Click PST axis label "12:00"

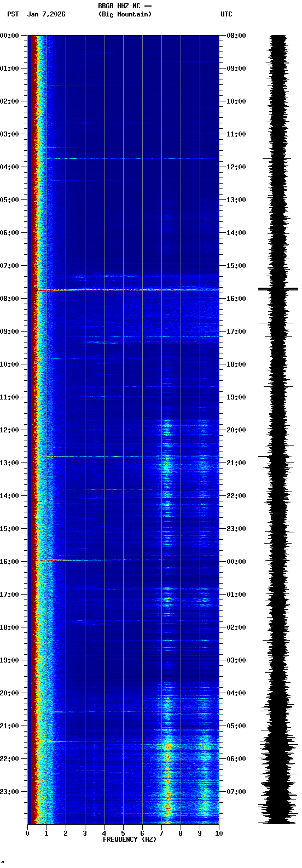point(9,430)
